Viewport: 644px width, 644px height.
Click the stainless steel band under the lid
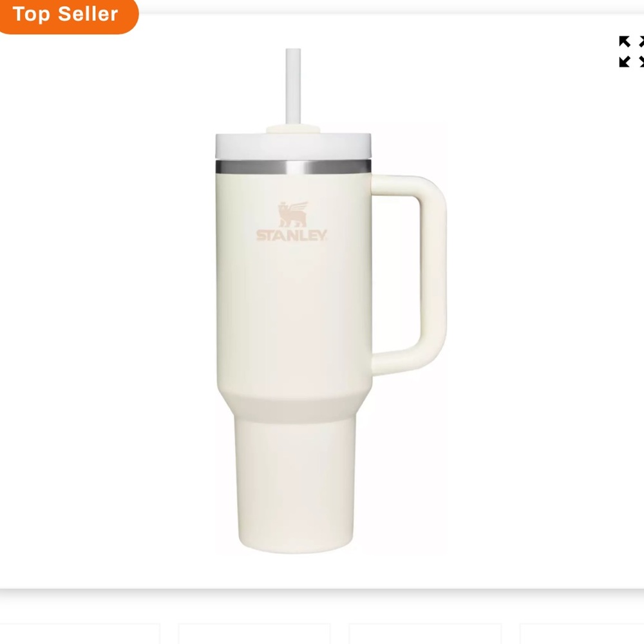(293, 167)
